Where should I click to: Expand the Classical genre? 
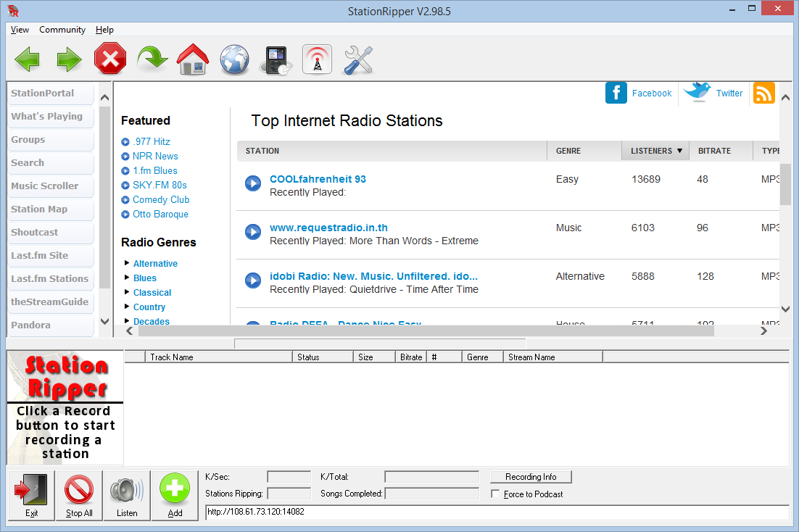point(127,292)
